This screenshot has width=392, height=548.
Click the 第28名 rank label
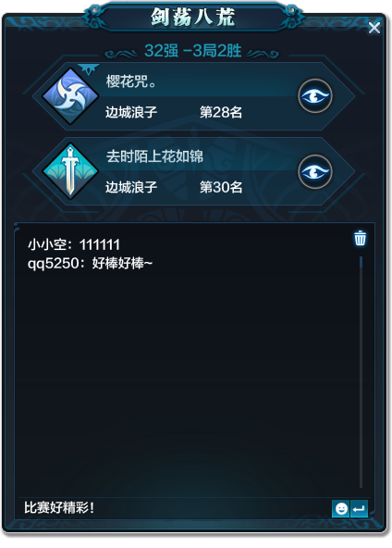[x=221, y=112]
